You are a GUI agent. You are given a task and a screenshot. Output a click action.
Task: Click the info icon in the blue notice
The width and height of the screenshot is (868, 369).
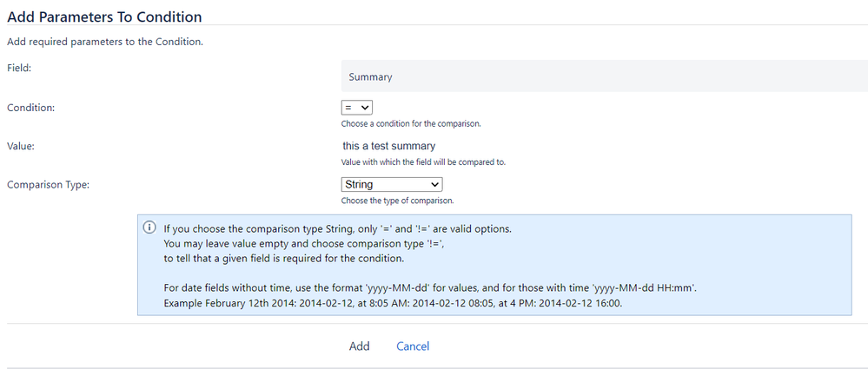(149, 228)
